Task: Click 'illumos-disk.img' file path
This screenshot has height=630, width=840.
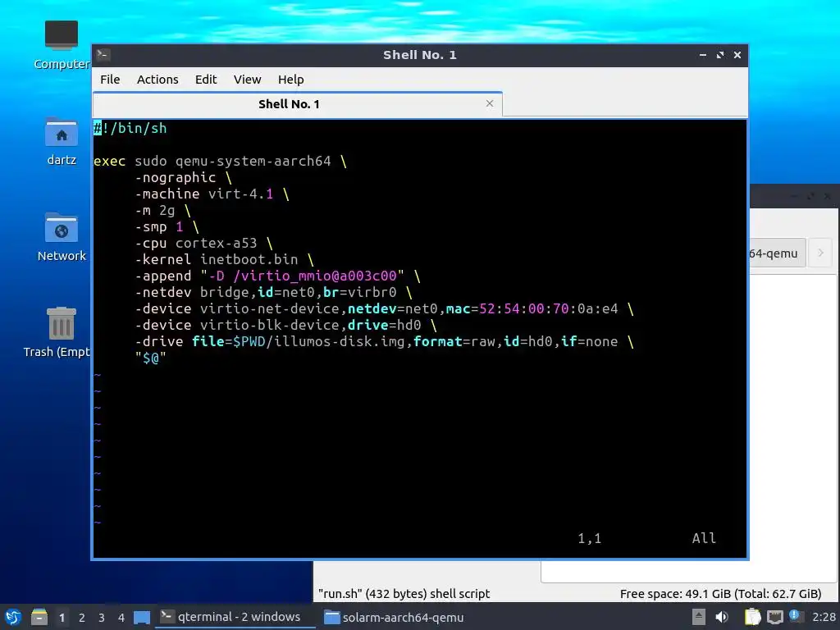Action: [x=339, y=342]
